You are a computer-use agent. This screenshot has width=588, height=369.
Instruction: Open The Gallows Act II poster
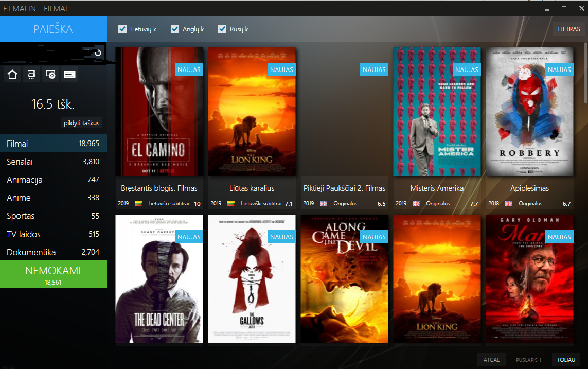tap(252, 278)
